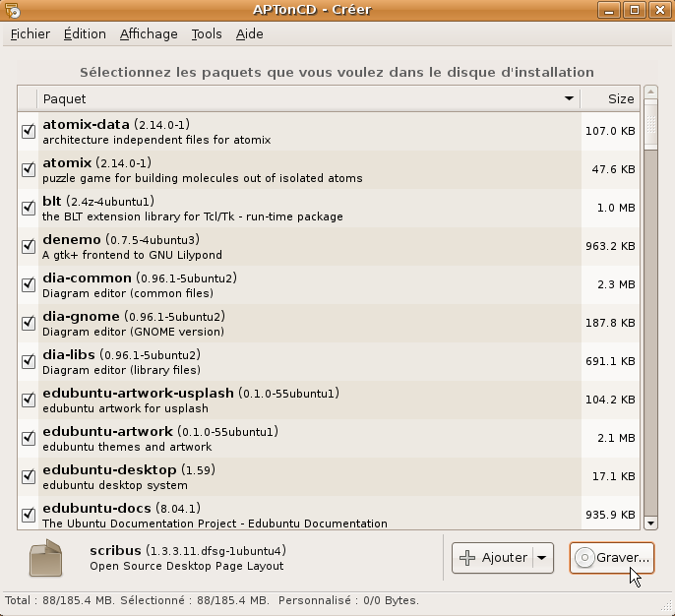
Task: Click the scroll up arrow of package list
Action: tap(650, 92)
